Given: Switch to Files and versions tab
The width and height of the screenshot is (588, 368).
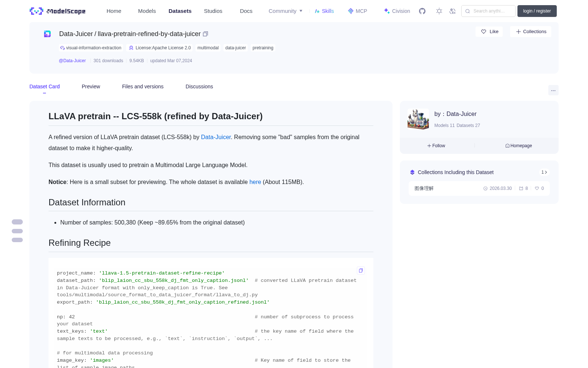Looking at the screenshot, I should [x=143, y=86].
